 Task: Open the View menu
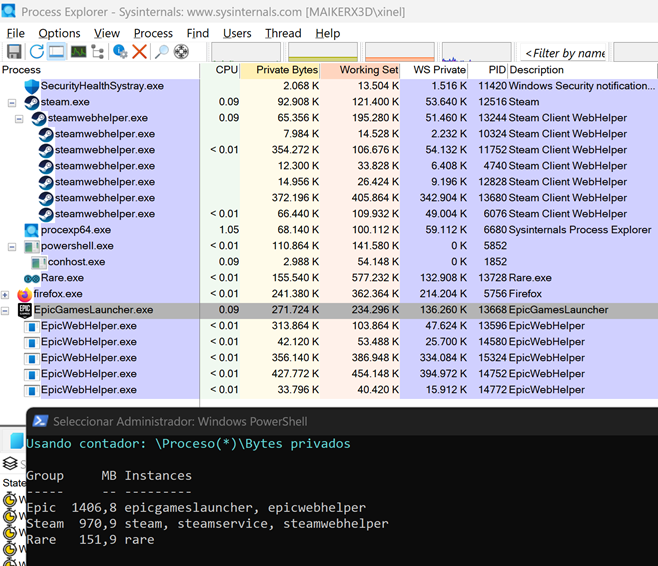coord(107,33)
